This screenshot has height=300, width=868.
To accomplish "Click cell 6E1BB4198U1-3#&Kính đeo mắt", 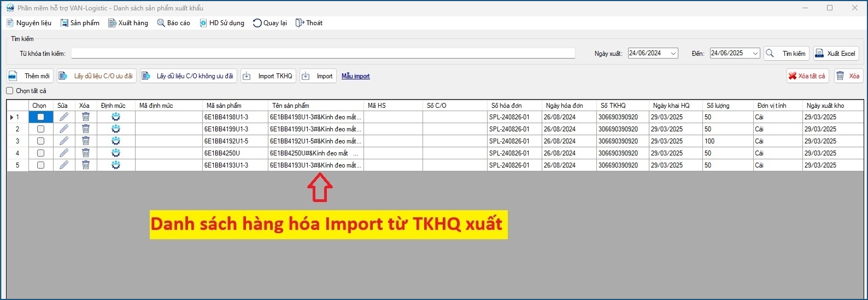I will coord(316,117).
